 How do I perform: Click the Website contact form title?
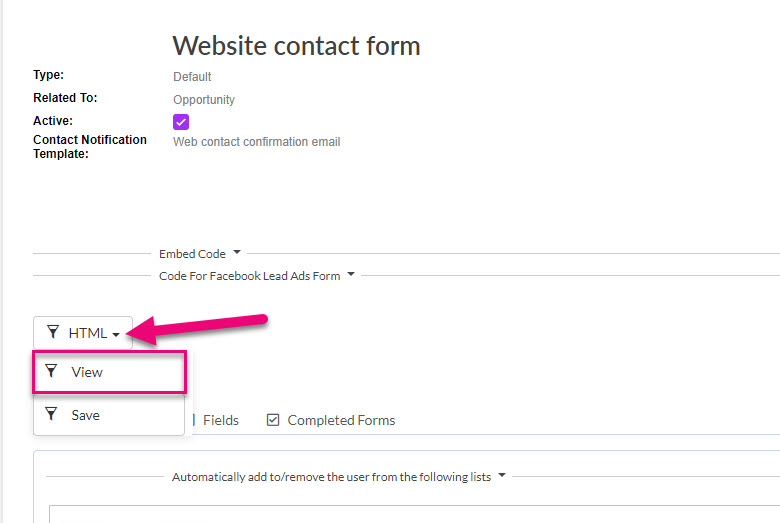pos(296,46)
